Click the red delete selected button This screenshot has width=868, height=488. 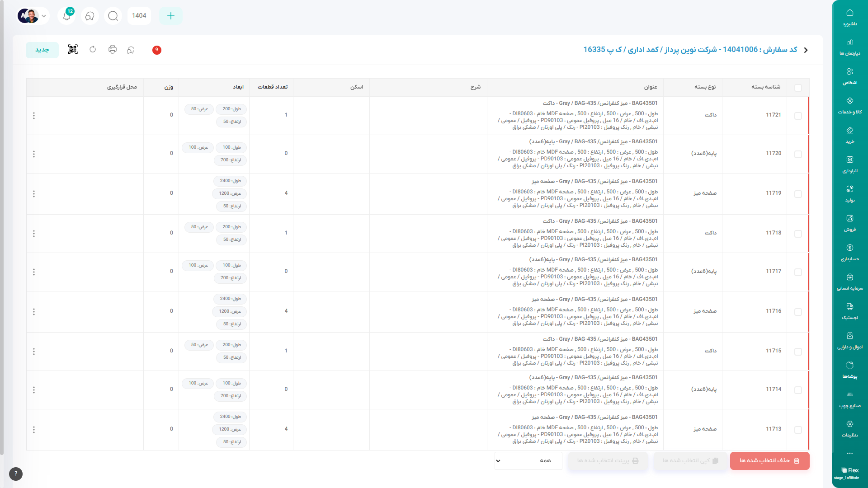click(769, 461)
